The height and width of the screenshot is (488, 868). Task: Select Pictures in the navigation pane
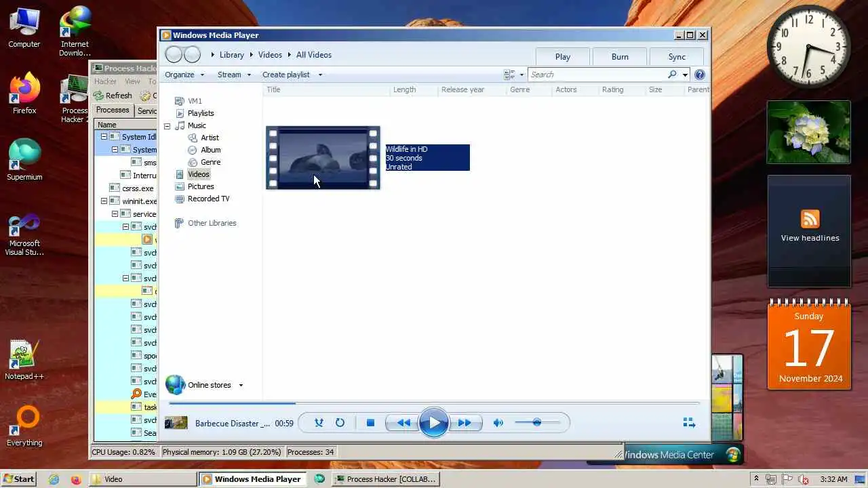(201, 186)
